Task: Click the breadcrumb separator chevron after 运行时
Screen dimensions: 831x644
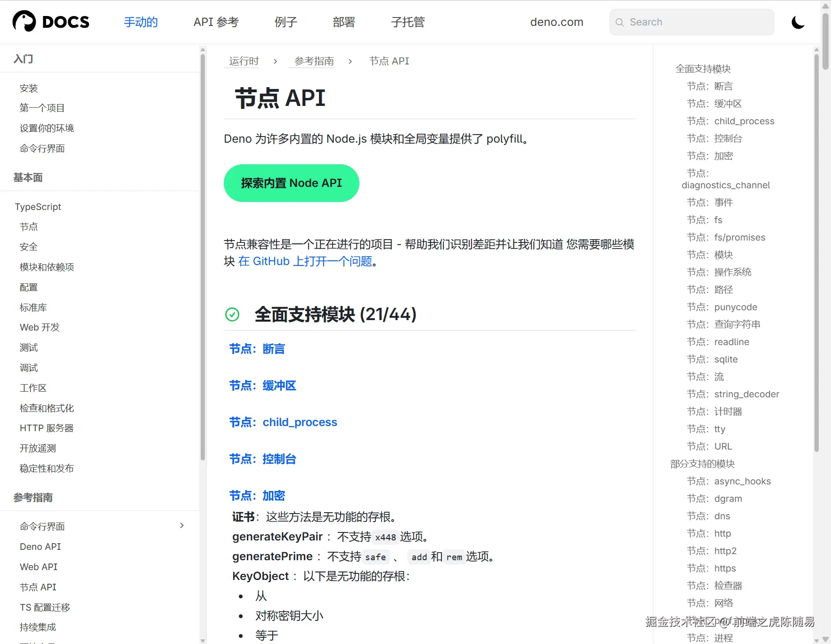Action: pyautogui.click(x=275, y=61)
